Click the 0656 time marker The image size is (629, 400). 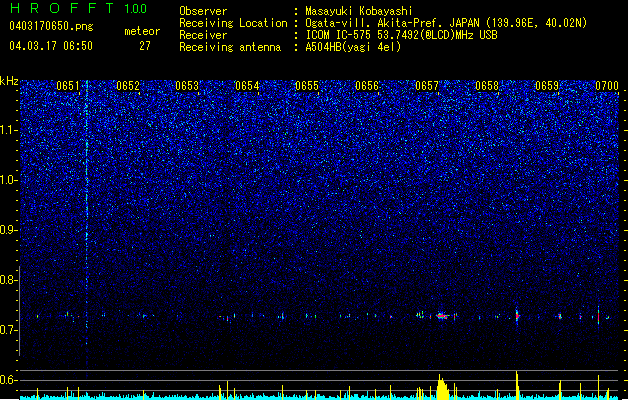coord(367,86)
